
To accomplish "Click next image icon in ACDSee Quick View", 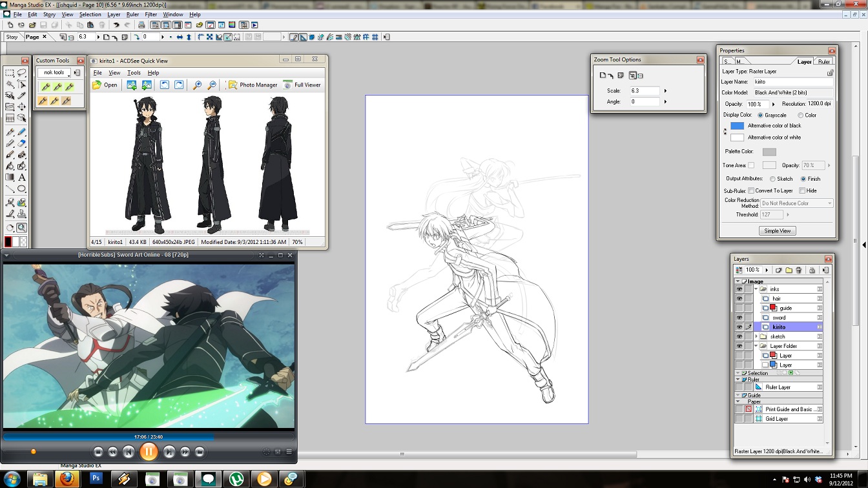I will 147,85.
